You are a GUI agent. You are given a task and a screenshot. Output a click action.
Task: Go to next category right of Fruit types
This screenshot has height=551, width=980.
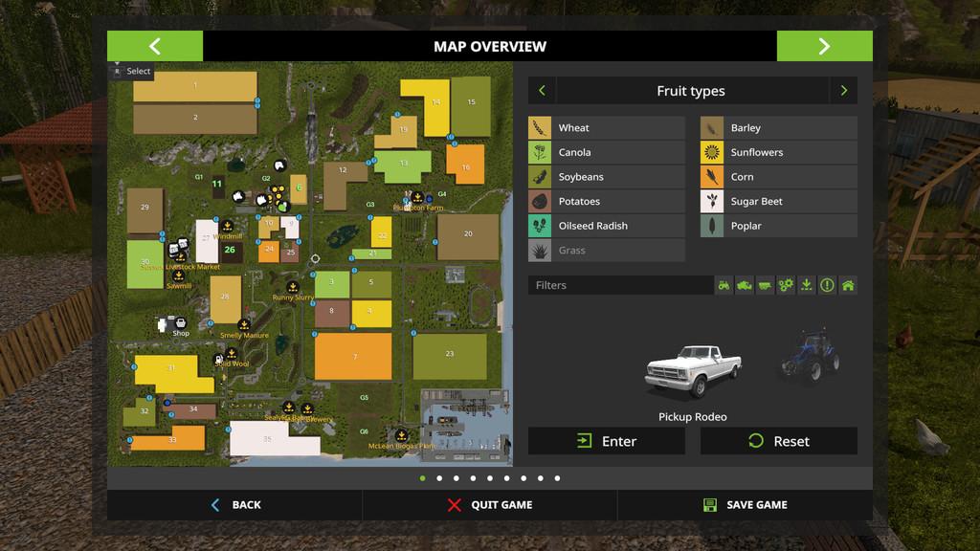click(843, 91)
